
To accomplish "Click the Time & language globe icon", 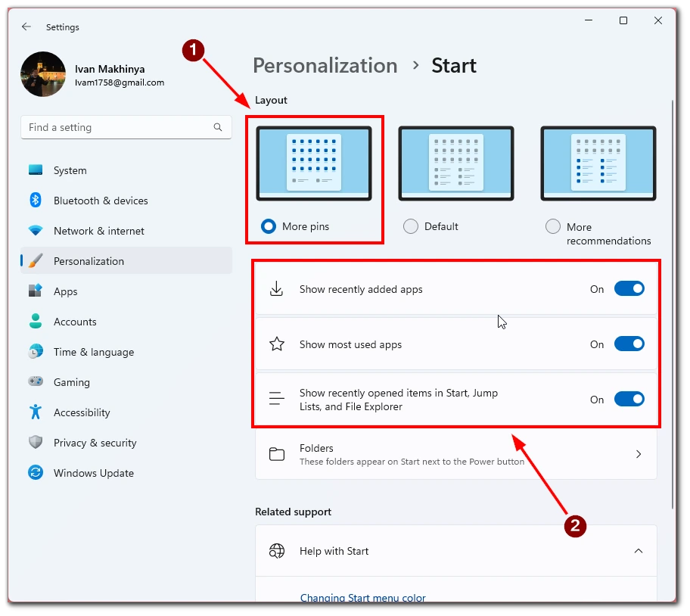I will pyautogui.click(x=36, y=352).
